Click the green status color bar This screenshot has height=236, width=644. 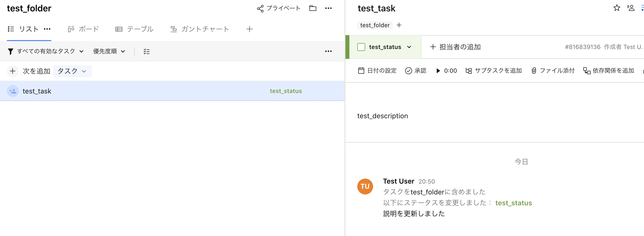point(347,47)
